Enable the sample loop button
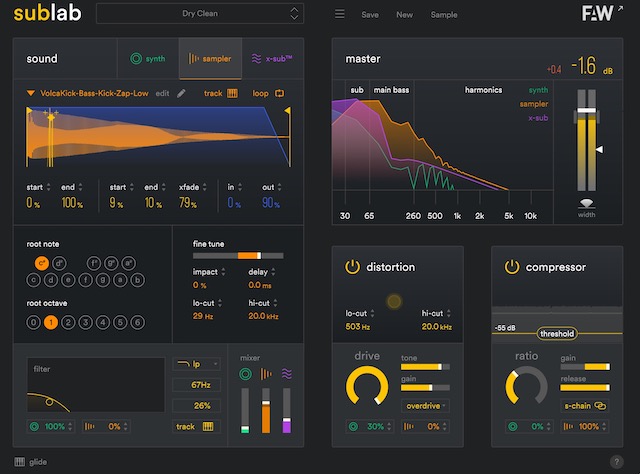 point(268,94)
